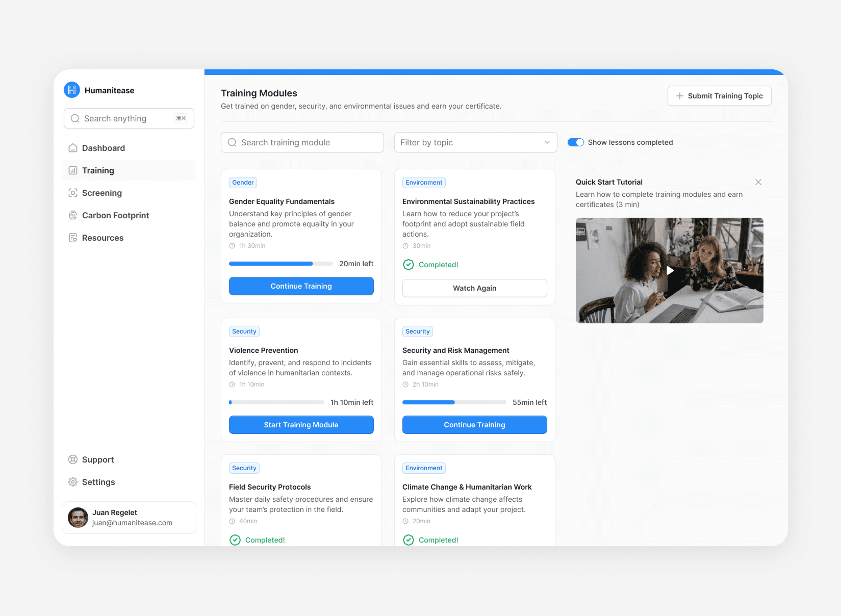Click Submit Training Topic button
The height and width of the screenshot is (616, 841).
point(720,96)
